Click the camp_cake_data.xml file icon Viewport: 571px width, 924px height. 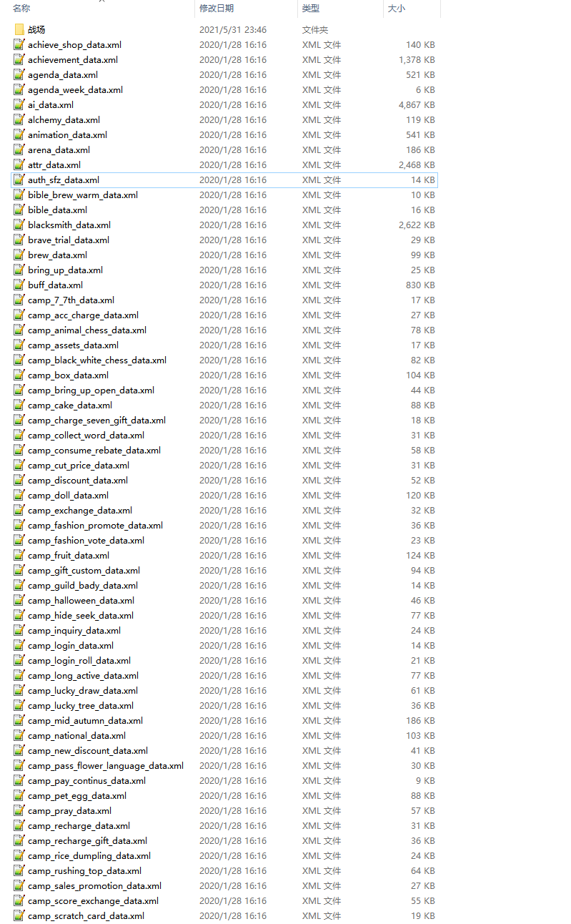(x=19, y=406)
